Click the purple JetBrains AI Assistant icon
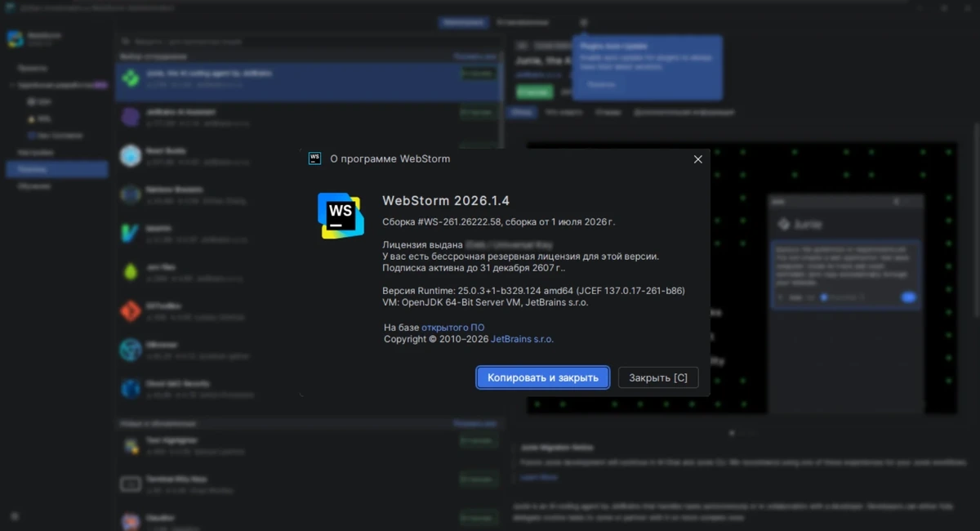The height and width of the screenshot is (531, 980). click(131, 117)
